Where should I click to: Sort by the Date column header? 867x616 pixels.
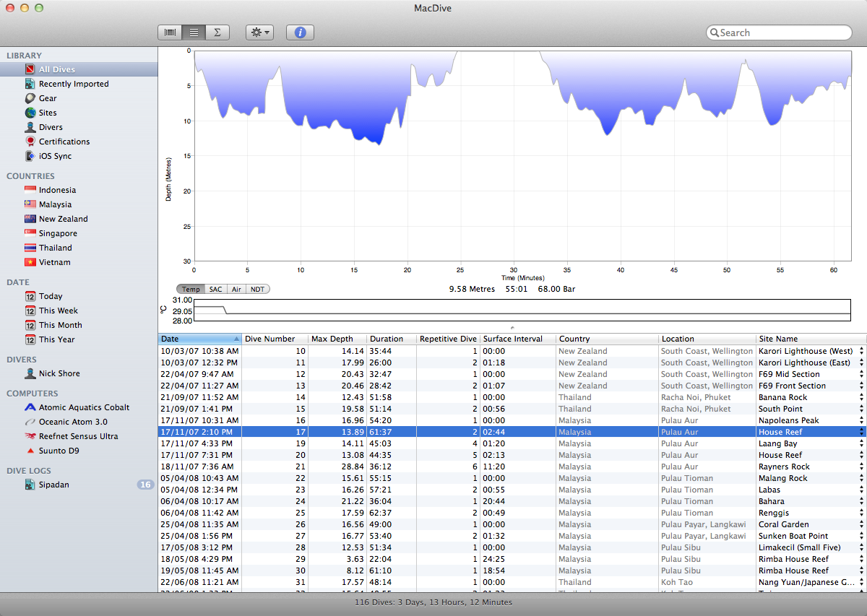[x=199, y=339]
